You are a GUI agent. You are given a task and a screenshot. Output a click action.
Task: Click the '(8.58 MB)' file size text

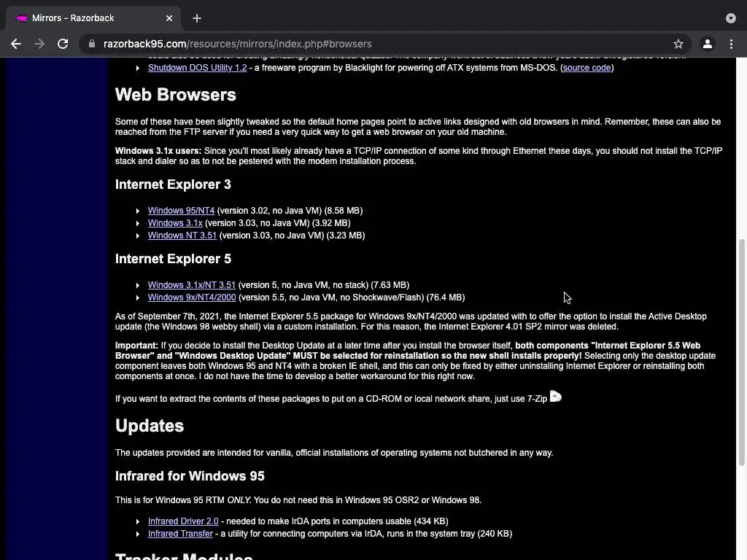point(343,211)
